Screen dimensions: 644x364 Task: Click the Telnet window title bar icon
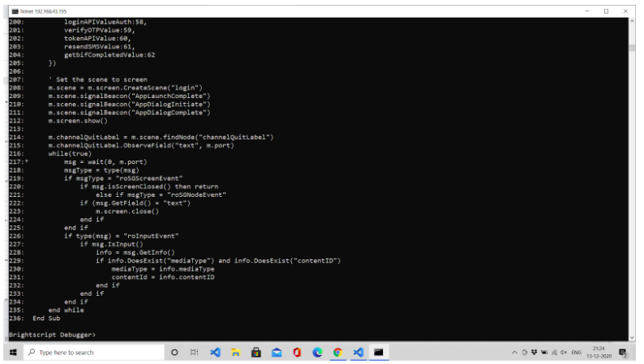15,11
